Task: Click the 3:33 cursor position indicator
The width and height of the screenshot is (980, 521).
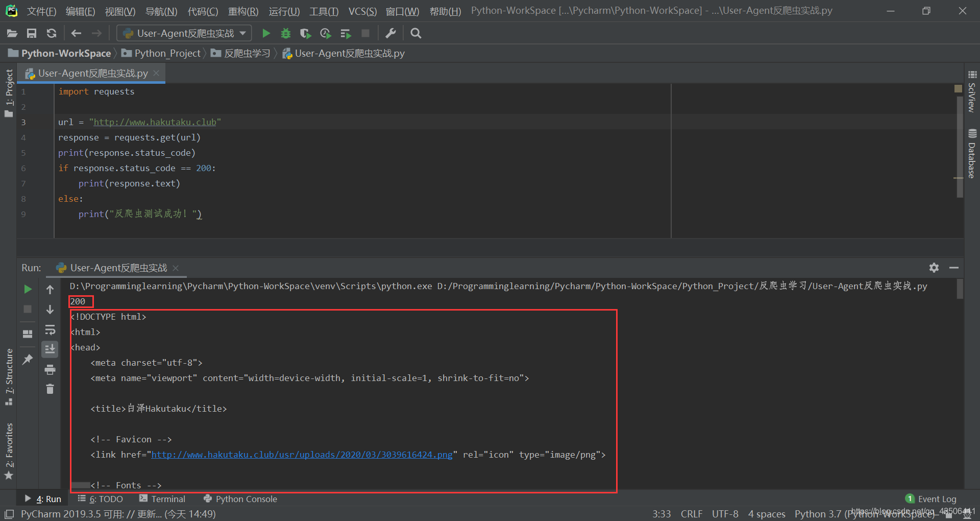Action: [x=661, y=514]
